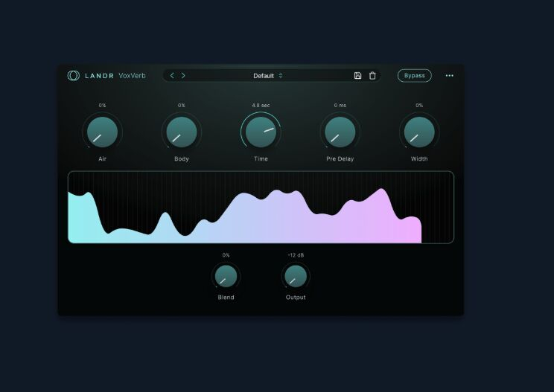Viewport: 554px width, 392px height.
Task: Select the 0 ms Pre Delay value
Action: tap(340, 106)
